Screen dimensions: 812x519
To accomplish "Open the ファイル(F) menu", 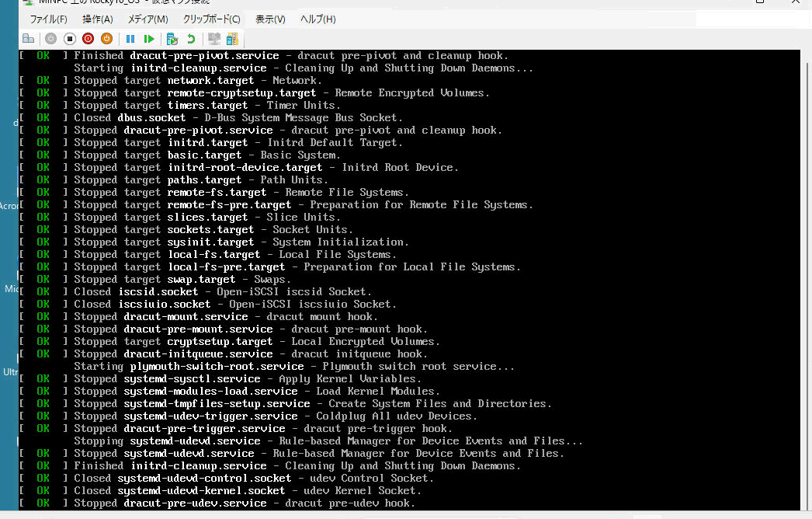I will click(48, 19).
